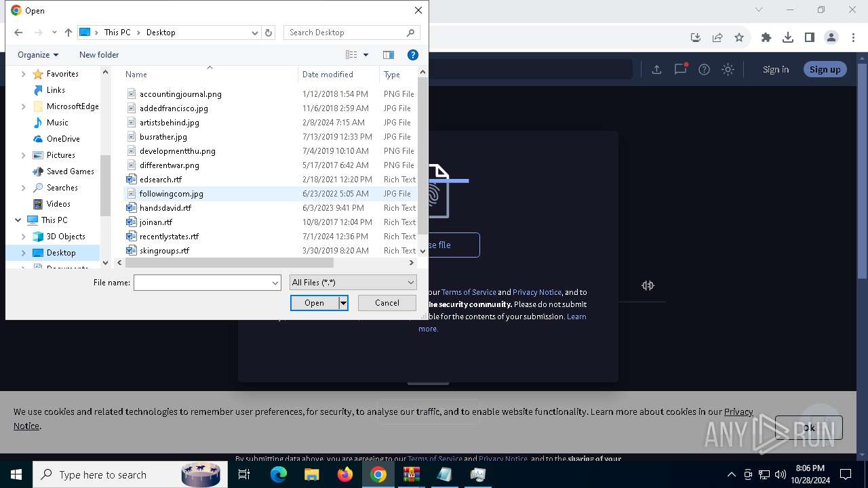Open Chrome extensions puzzle icon
This screenshot has height=488, width=868.
click(766, 37)
